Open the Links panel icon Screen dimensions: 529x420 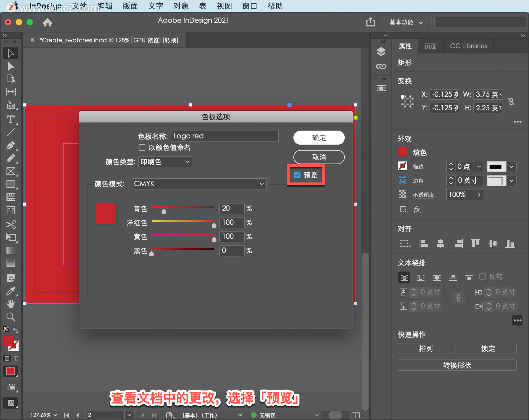tap(381, 66)
